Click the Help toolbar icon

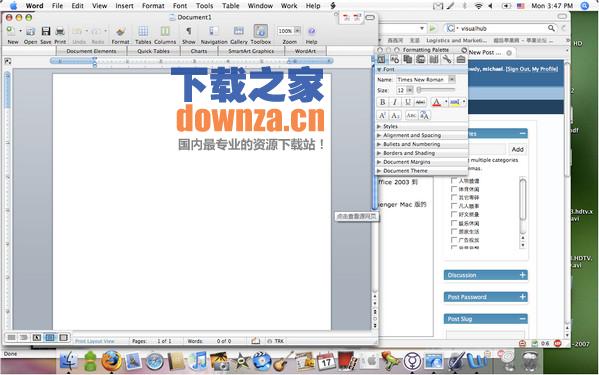click(311, 31)
